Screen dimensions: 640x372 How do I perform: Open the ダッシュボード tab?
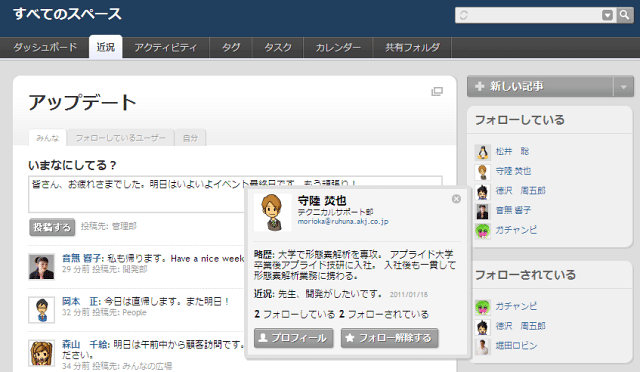coord(45,47)
